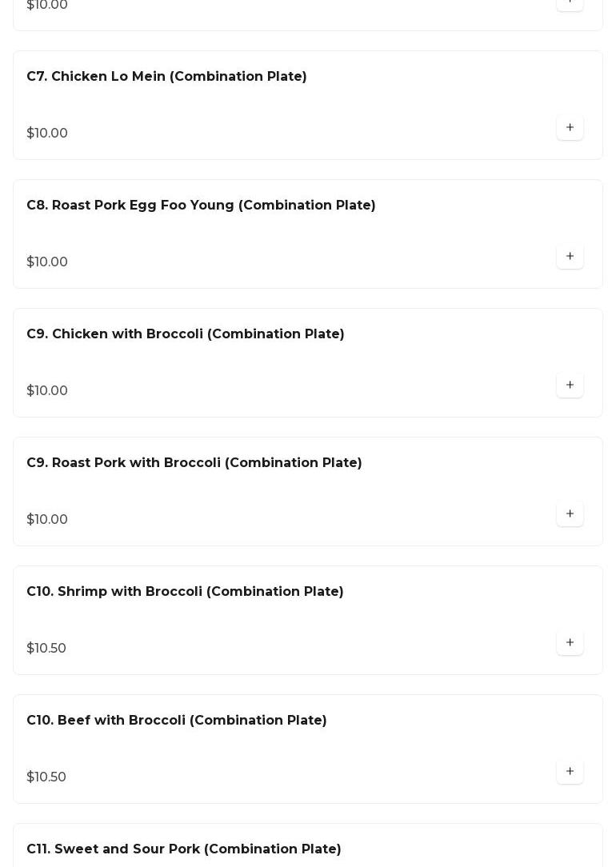Add C10 Beef with Broccoli to order

(570, 772)
